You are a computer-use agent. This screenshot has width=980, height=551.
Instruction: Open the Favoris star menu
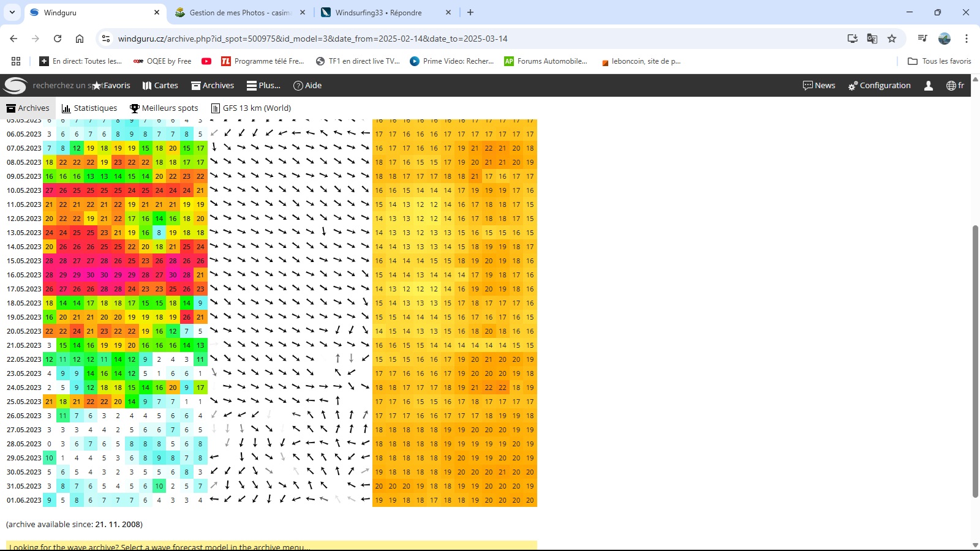click(x=111, y=86)
